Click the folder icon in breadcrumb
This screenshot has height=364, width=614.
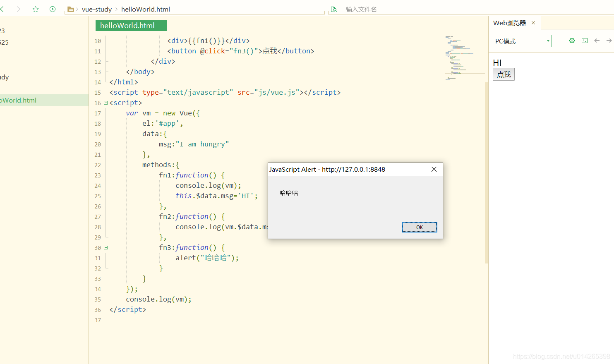tap(70, 9)
